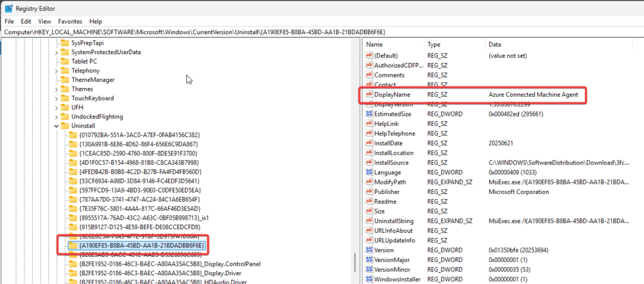Image resolution: width=644 pixels, height=284 pixels.
Task: Select the Comments string value icon
Action: pyautogui.click(x=369, y=75)
